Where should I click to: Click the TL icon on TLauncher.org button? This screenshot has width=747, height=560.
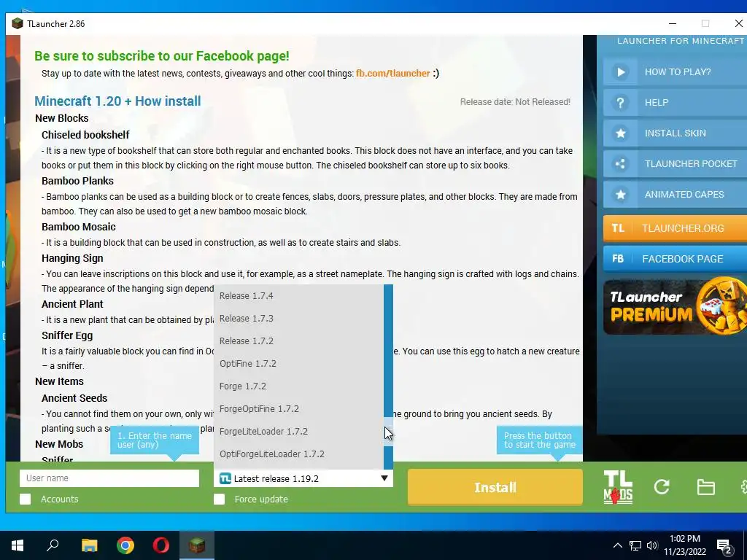618,228
